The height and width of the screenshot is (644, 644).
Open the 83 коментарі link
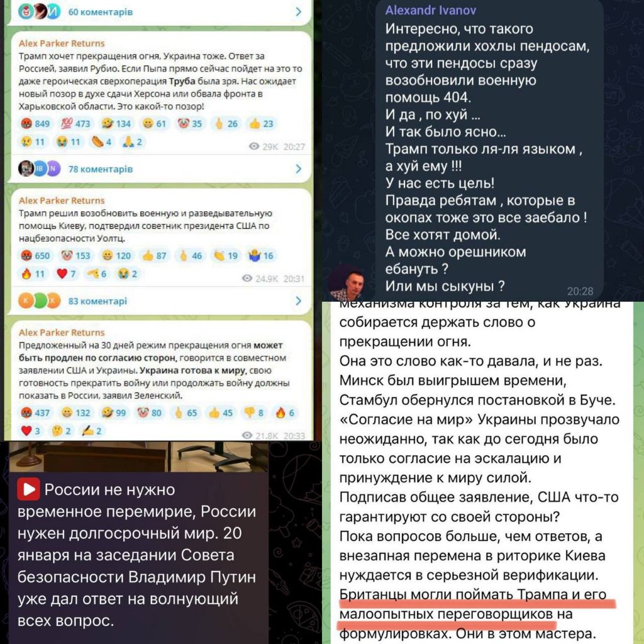pos(97,301)
